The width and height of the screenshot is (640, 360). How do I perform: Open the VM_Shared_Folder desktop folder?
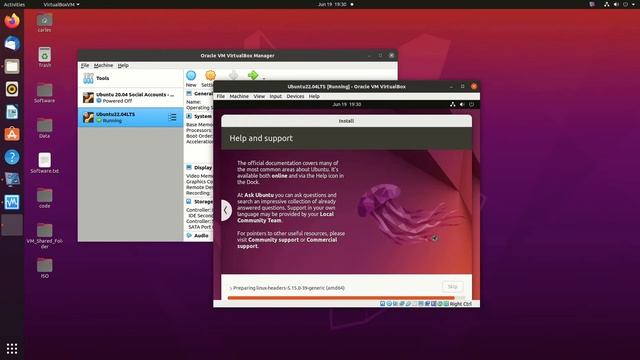pyautogui.click(x=44, y=236)
